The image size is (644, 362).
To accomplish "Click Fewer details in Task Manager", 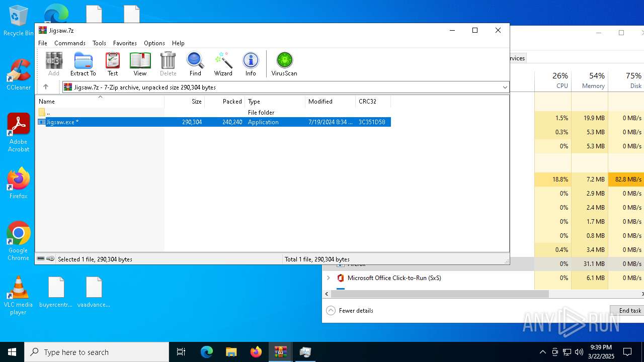I will (350, 311).
